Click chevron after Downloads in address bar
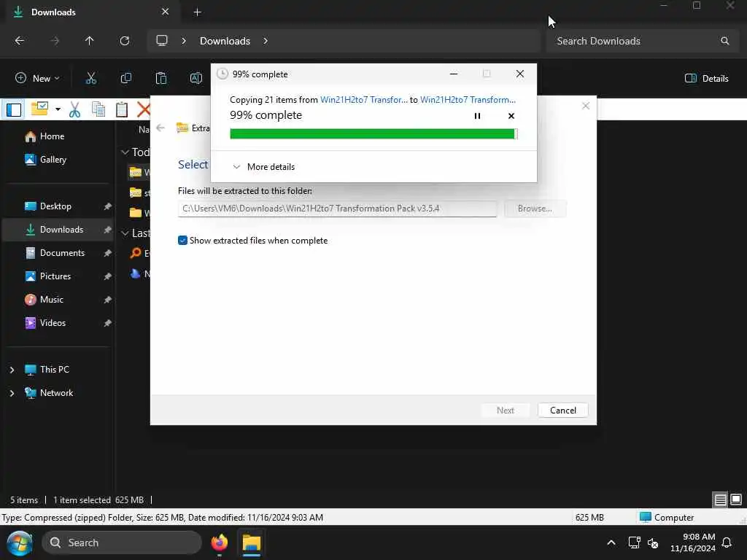This screenshot has height=560, width=747. click(266, 41)
